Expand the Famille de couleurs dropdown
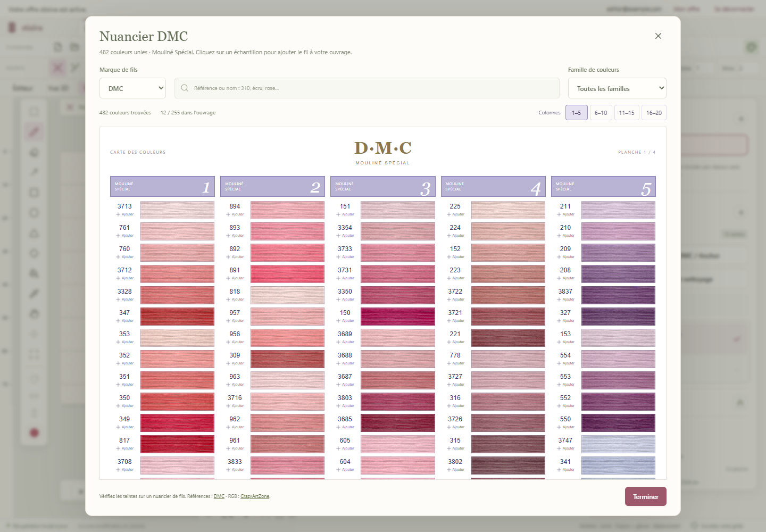The image size is (766, 532). pos(617,88)
